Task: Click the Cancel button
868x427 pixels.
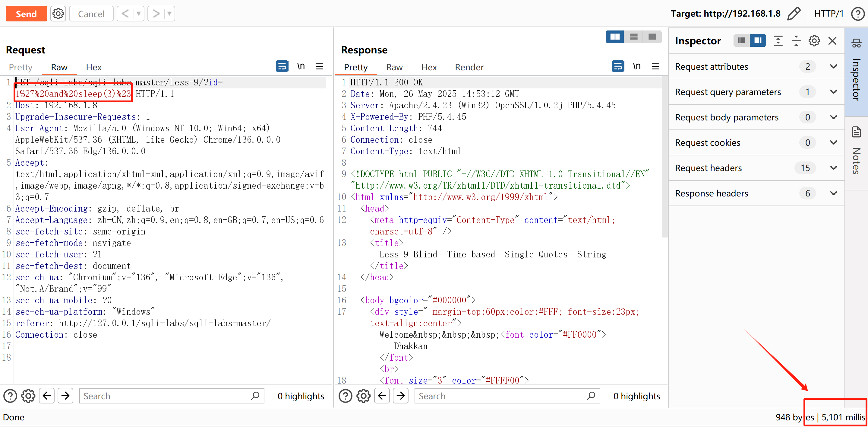Action: [91, 14]
